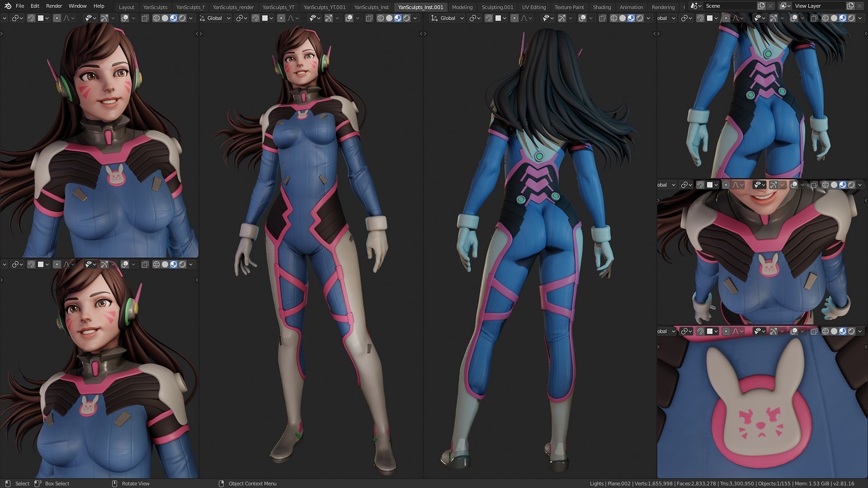Select solid shading in face close-up viewport
868x488 pixels.
pyautogui.click(x=165, y=18)
